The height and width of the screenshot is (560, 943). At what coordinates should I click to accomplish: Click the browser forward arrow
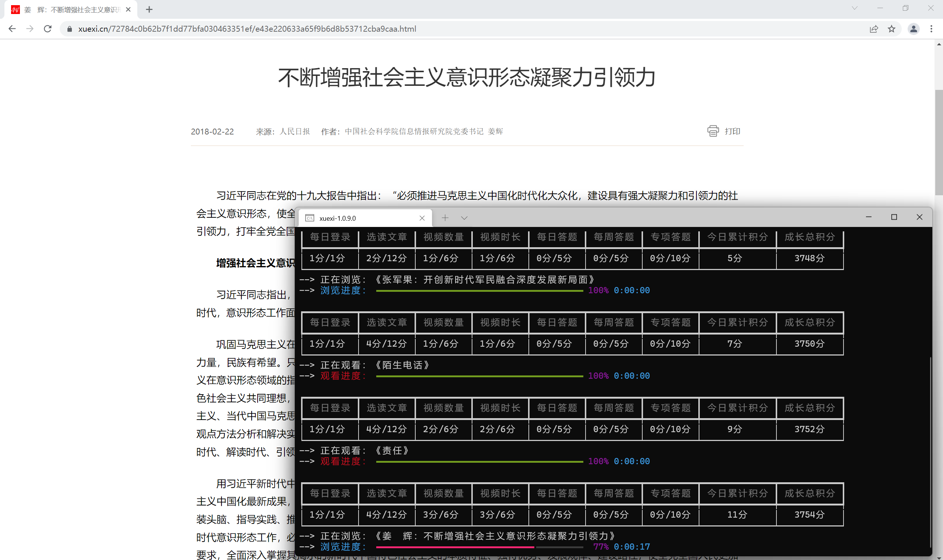pos(30,29)
